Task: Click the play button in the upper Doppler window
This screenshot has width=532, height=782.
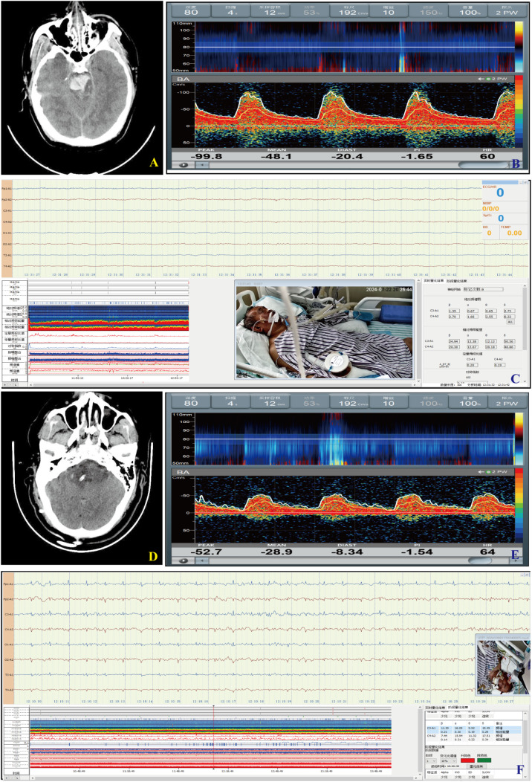Action: coord(184,165)
